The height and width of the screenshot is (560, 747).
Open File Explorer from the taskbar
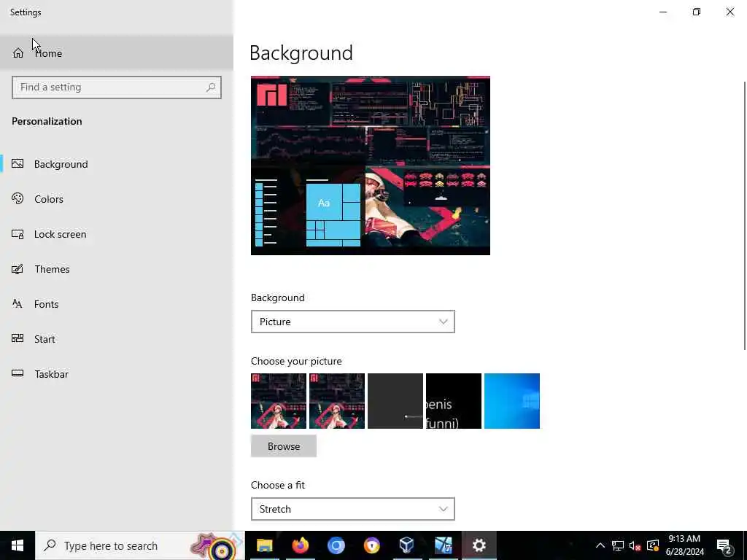264,545
